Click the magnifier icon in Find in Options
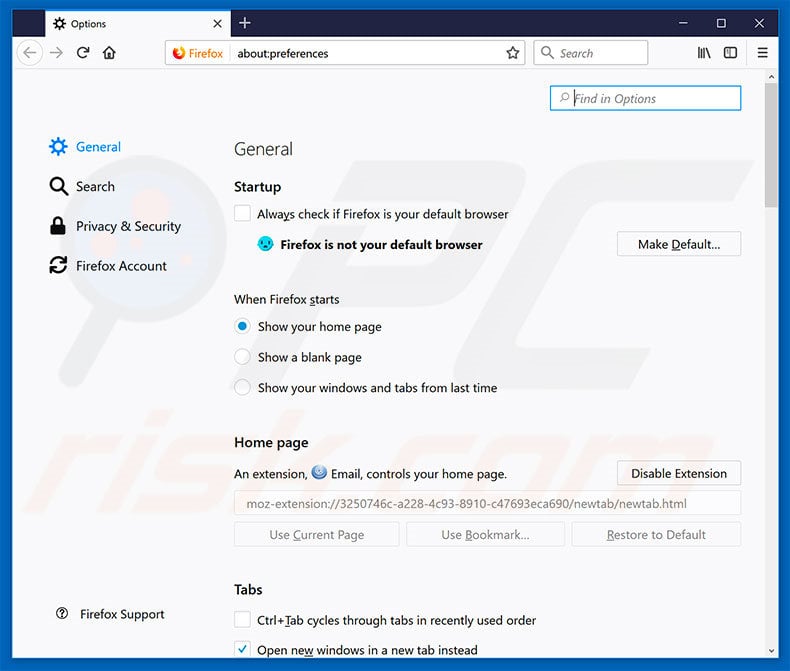The image size is (790, 671). pyautogui.click(x=564, y=97)
